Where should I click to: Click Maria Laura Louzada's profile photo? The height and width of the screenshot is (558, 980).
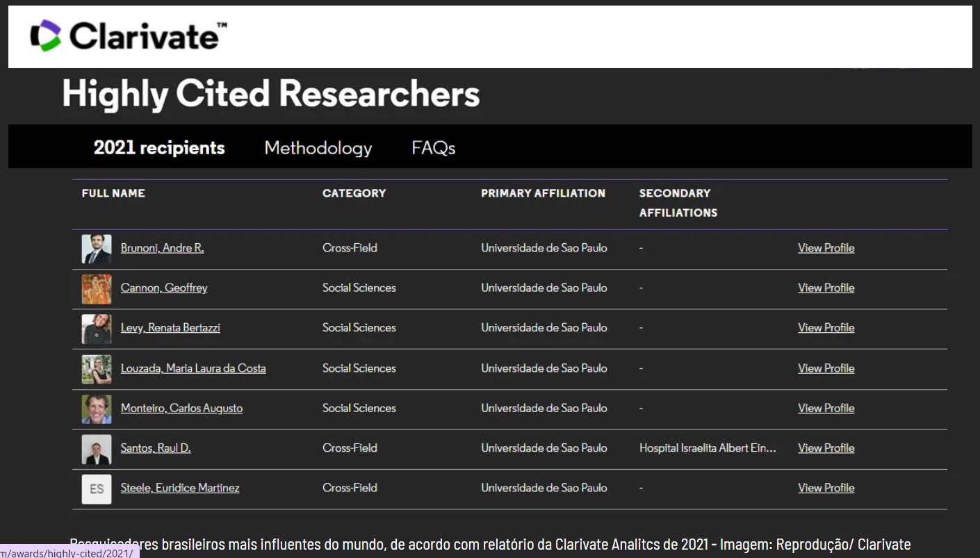pos(97,369)
